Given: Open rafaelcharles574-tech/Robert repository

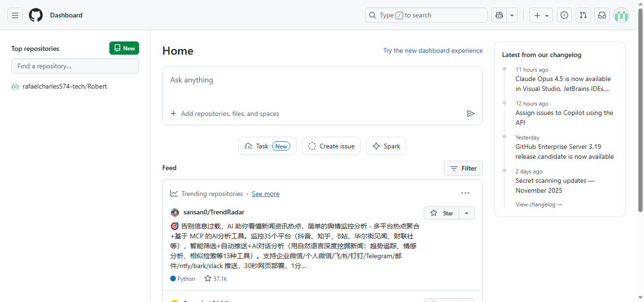Looking at the screenshot, I should click(x=65, y=86).
